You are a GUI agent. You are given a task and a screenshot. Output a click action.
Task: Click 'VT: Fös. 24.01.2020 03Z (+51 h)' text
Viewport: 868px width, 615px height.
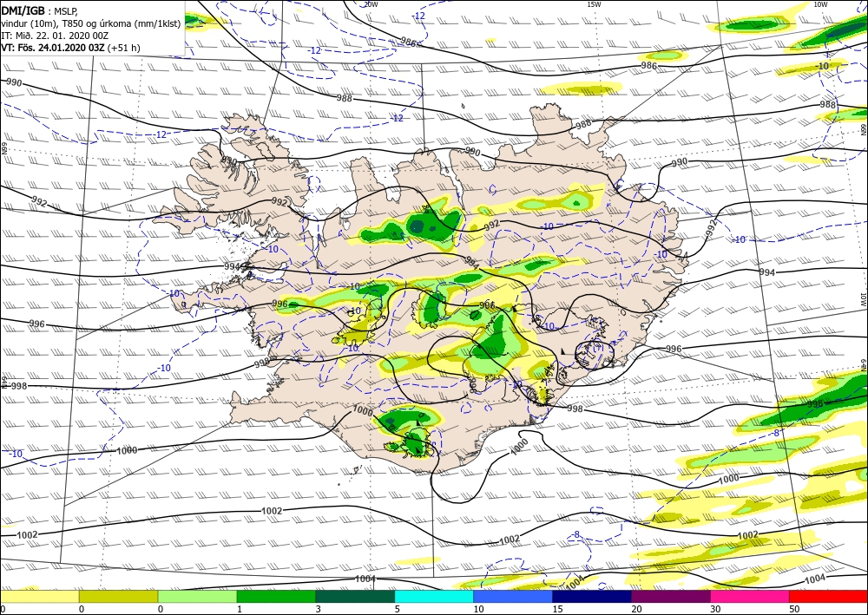point(71,48)
